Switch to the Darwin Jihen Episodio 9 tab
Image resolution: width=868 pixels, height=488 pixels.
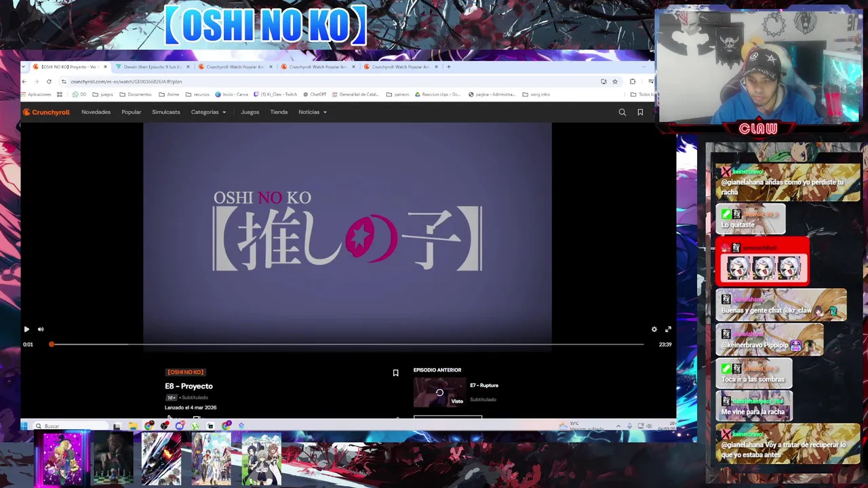pos(152,66)
